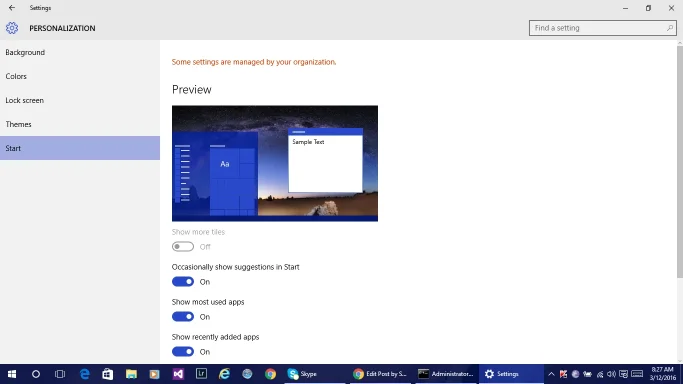Switch to Edit Post Chrome window
This screenshot has height=384, width=683.
click(x=380, y=374)
